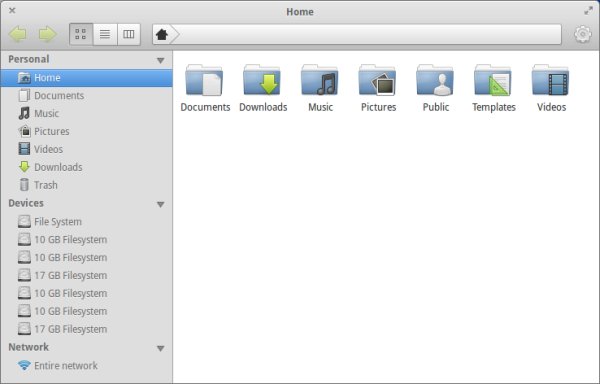Open Pictures from the sidebar
600x384 pixels.
click(86, 132)
